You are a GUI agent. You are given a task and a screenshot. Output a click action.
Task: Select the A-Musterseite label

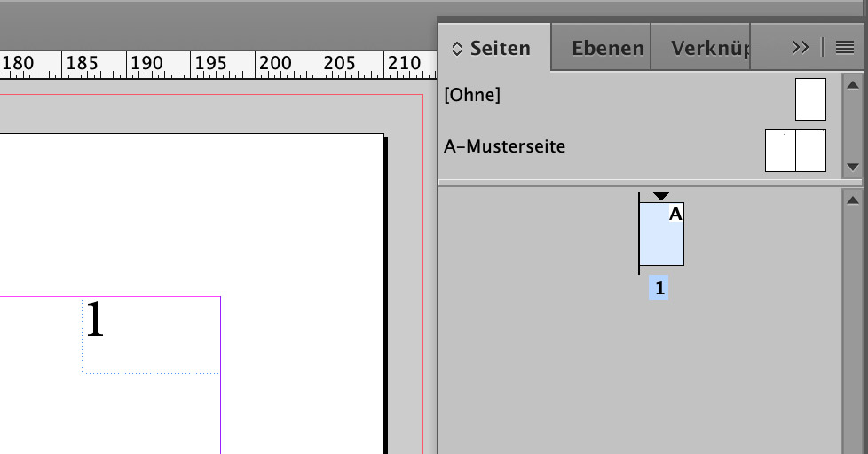click(505, 146)
